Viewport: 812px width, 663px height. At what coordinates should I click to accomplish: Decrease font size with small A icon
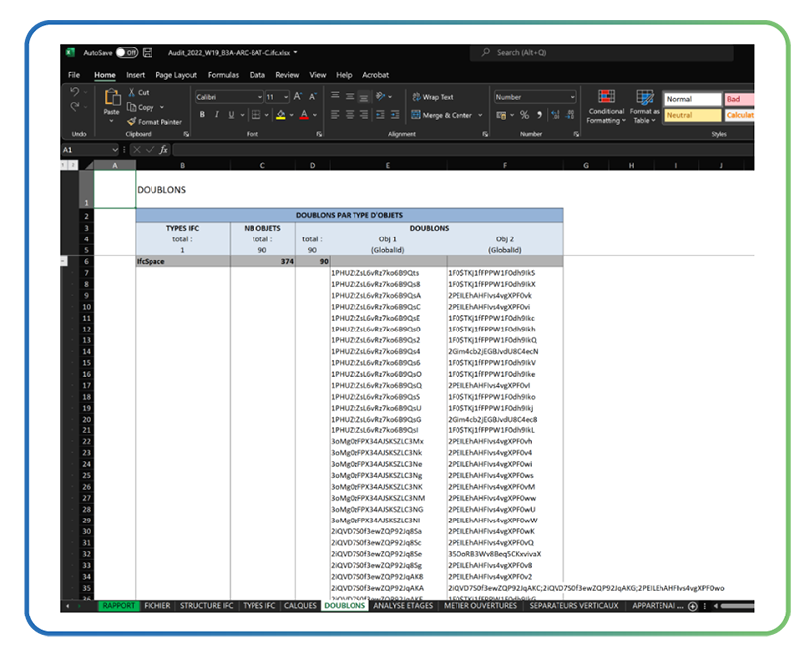(312, 96)
